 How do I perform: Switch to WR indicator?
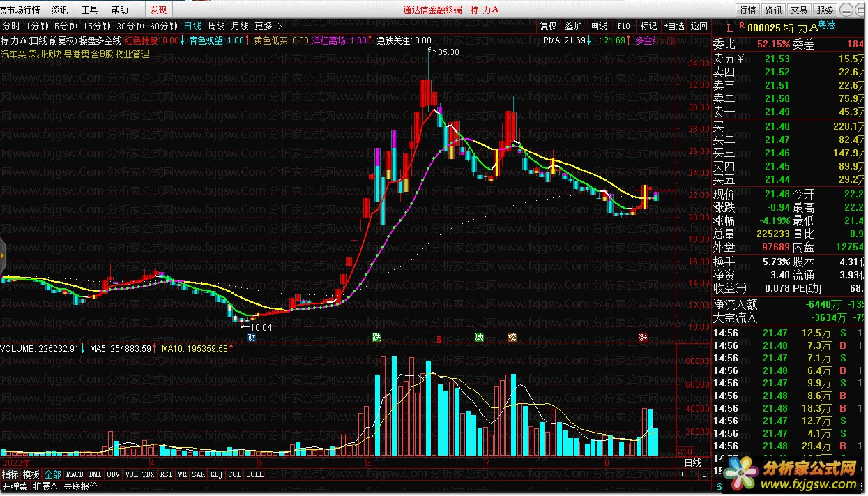182,474
